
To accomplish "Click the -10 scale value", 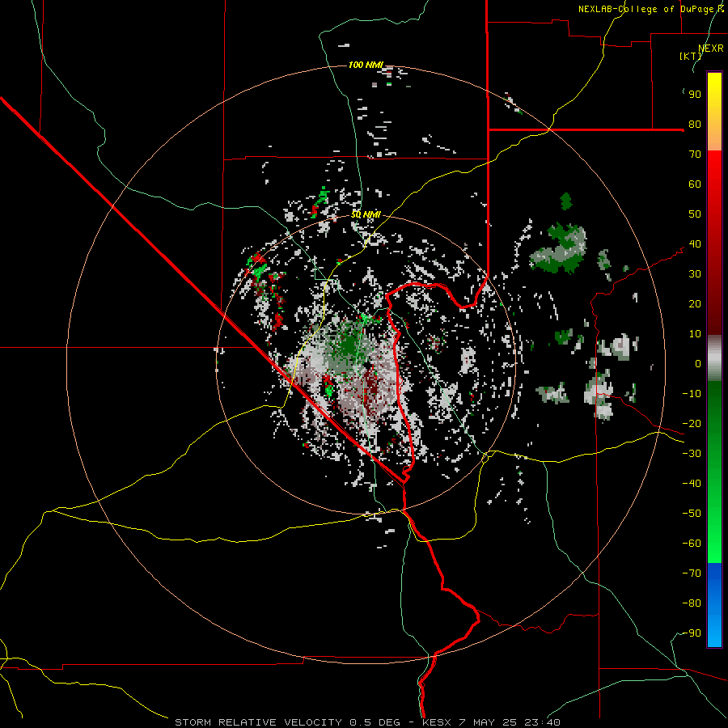I will tap(692, 394).
